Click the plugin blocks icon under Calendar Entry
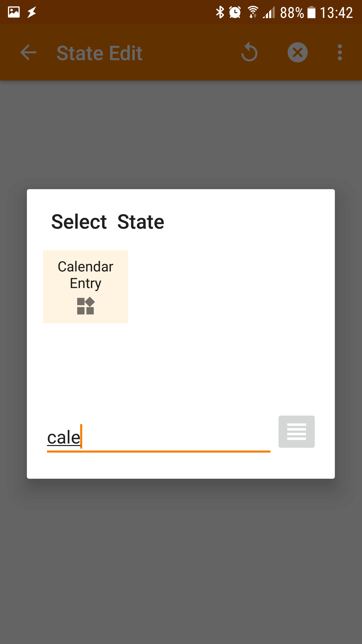 (86, 306)
